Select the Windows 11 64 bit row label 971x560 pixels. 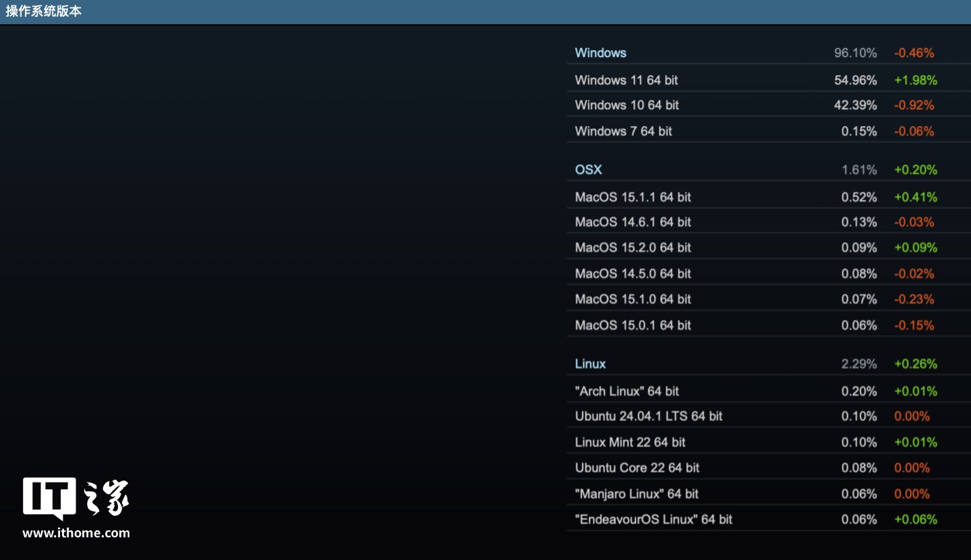point(626,80)
